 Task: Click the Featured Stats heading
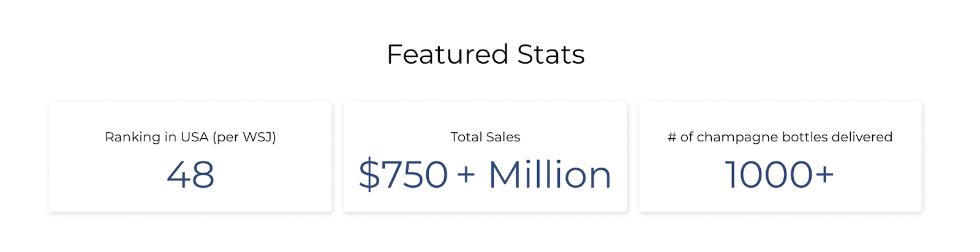tap(485, 54)
